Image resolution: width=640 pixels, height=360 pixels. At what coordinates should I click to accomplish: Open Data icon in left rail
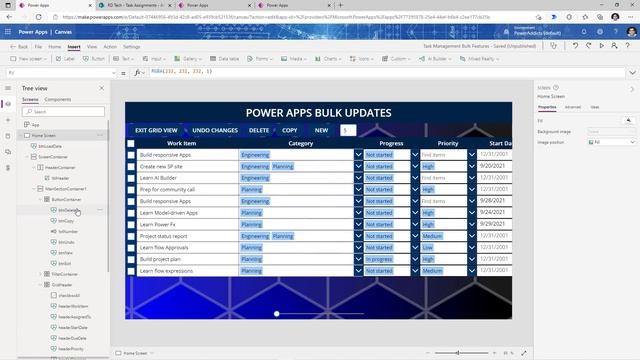pyautogui.click(x=8, y=136)
